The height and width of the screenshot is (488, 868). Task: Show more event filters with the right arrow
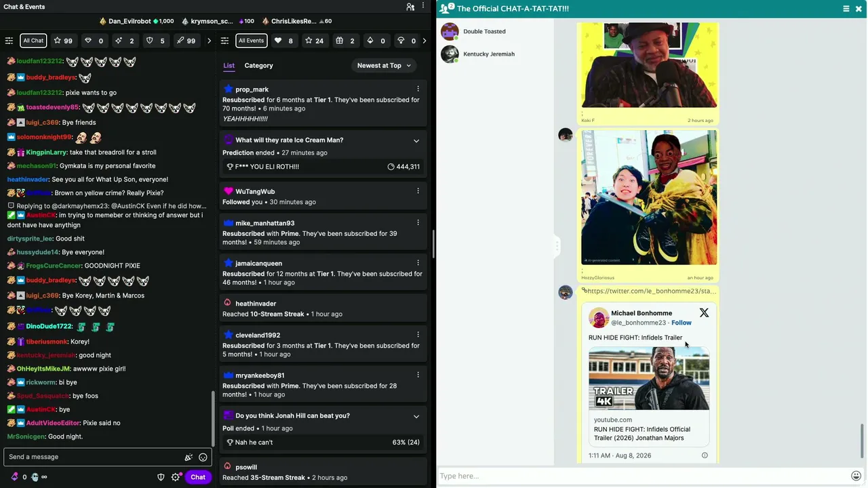(x=425, y=41)
